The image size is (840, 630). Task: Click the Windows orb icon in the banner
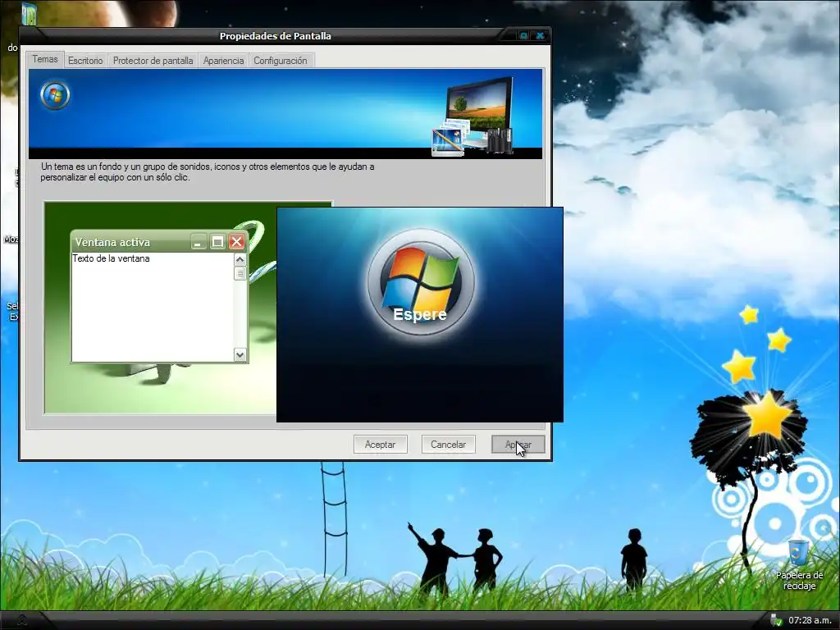click(55, 96)
